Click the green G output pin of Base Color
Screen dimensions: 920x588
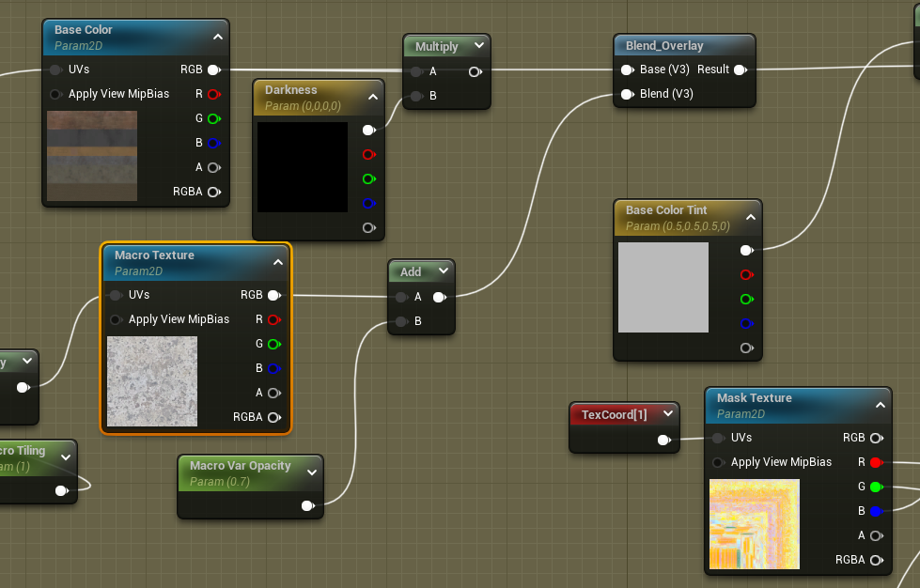[214, 119]
